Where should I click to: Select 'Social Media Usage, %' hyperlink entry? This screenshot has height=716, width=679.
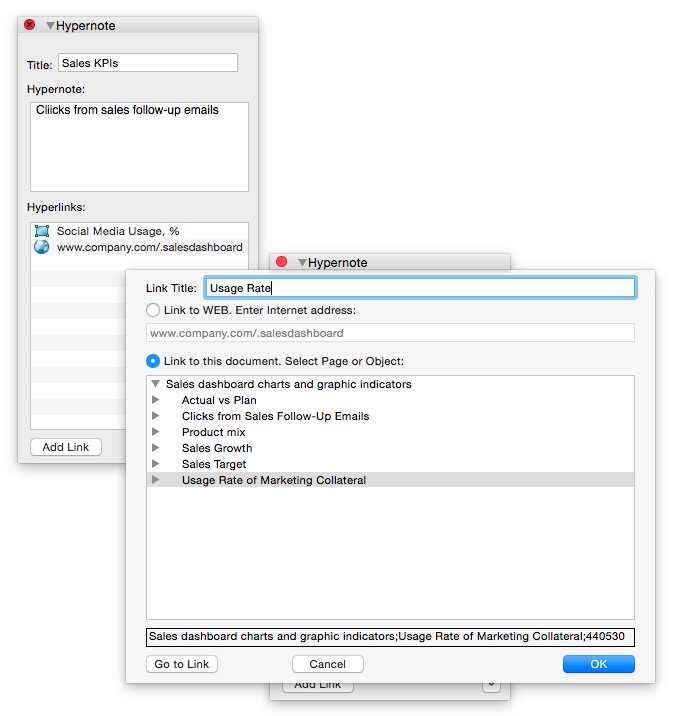(139, 231)
